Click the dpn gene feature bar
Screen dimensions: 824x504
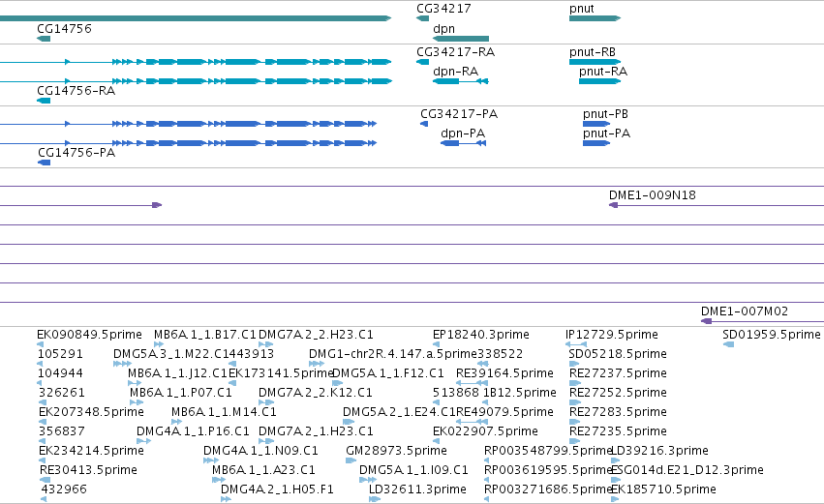tap(461, 39)
